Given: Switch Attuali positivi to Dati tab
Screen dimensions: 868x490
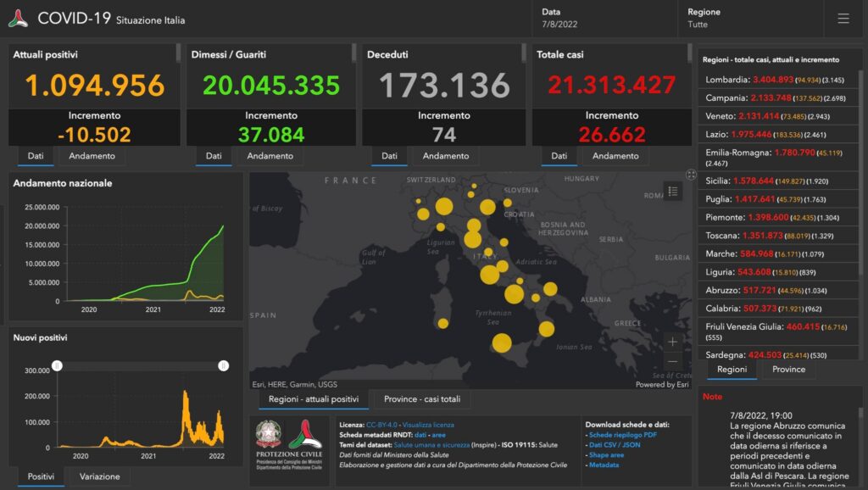Looking at the screenshot, I should point(36,156).
